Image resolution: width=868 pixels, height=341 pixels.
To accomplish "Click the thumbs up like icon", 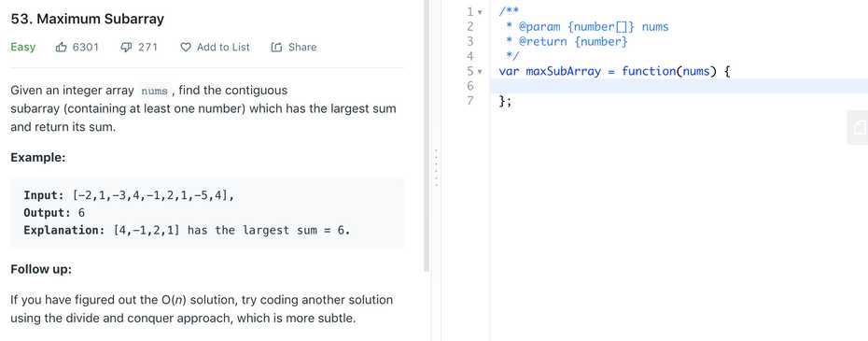I will [61, 47].
